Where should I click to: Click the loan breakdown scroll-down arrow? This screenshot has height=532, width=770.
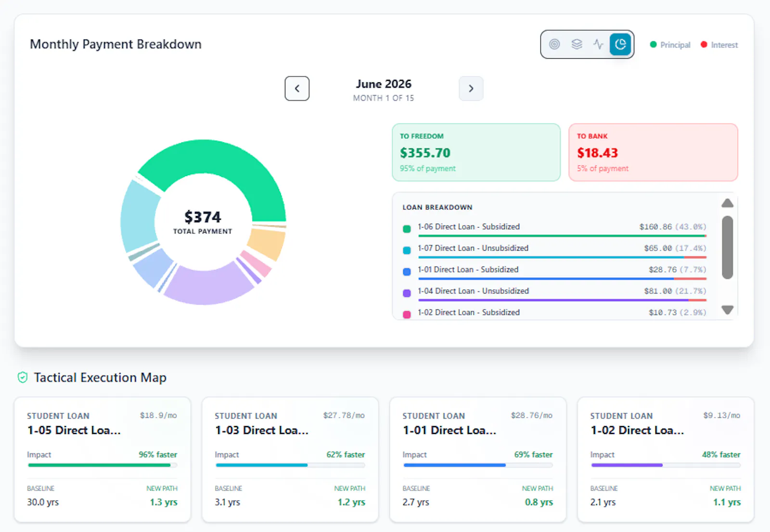pos(728,310)
